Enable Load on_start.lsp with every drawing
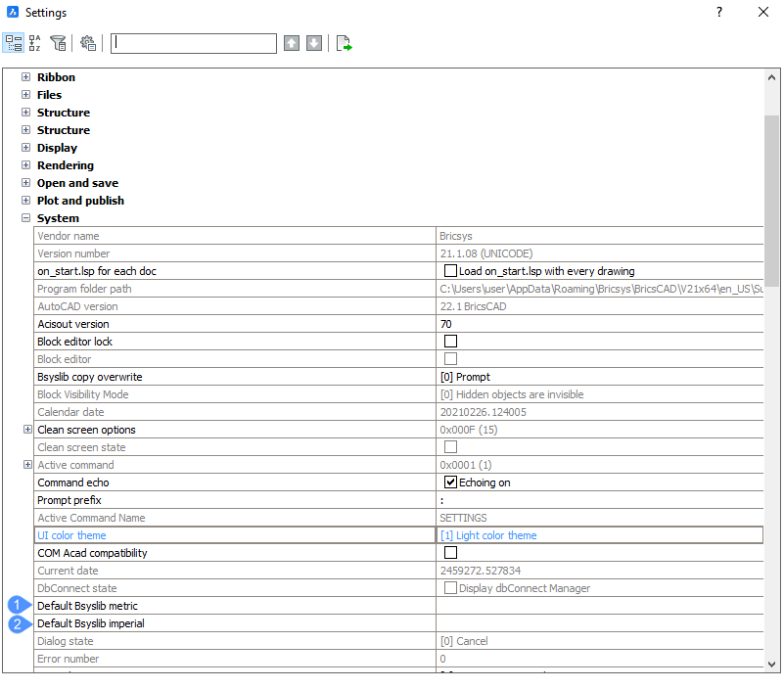 450,271
